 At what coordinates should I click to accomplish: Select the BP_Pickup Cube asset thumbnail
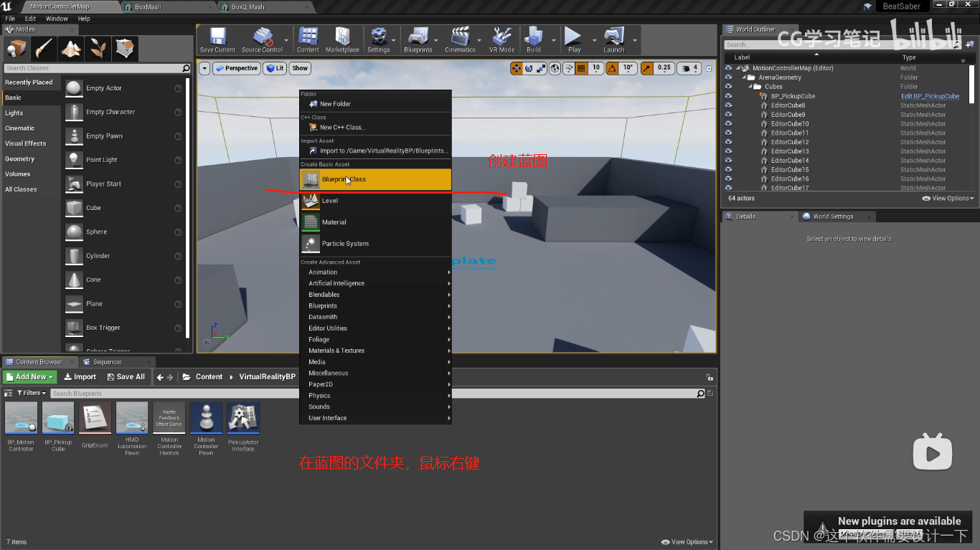pos(58,417)
